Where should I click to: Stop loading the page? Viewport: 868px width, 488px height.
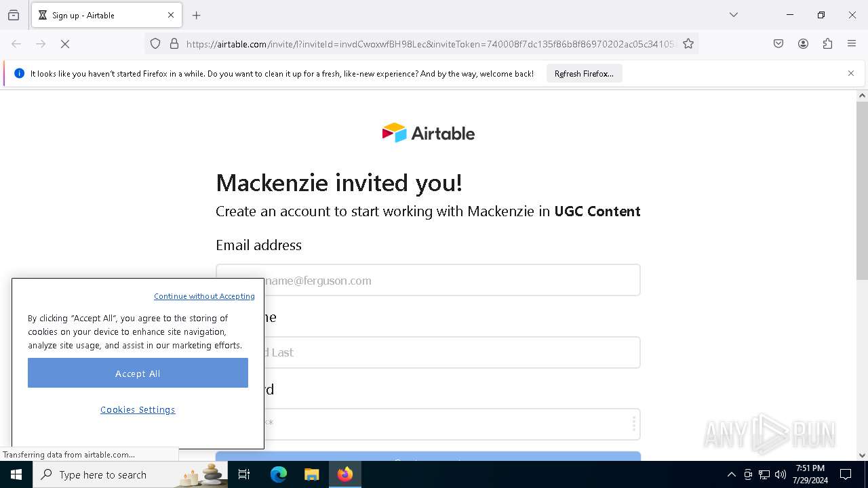coord(65,44)
